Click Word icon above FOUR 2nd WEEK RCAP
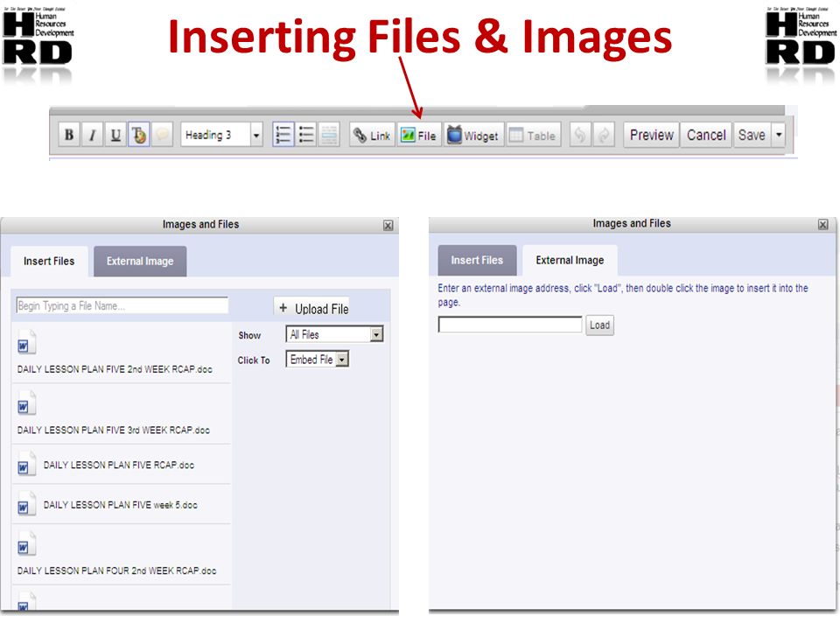 pyautogui.click(x=26, y=543)
